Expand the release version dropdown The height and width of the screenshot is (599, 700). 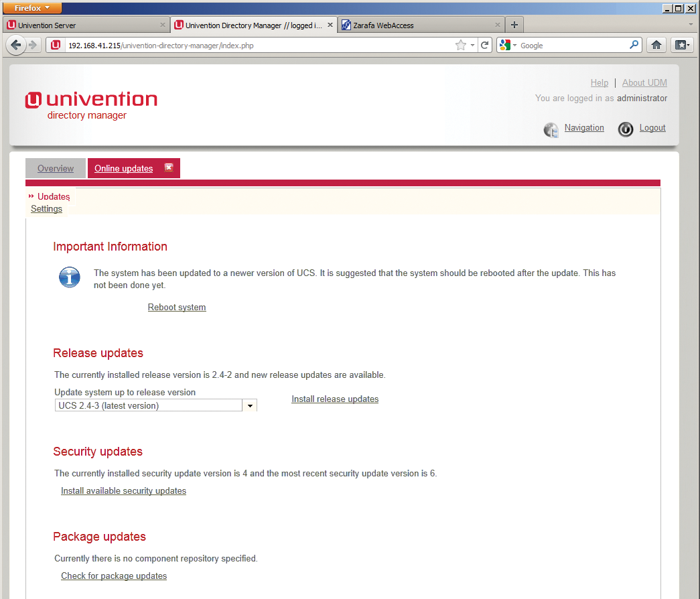[x=249, y=405]
